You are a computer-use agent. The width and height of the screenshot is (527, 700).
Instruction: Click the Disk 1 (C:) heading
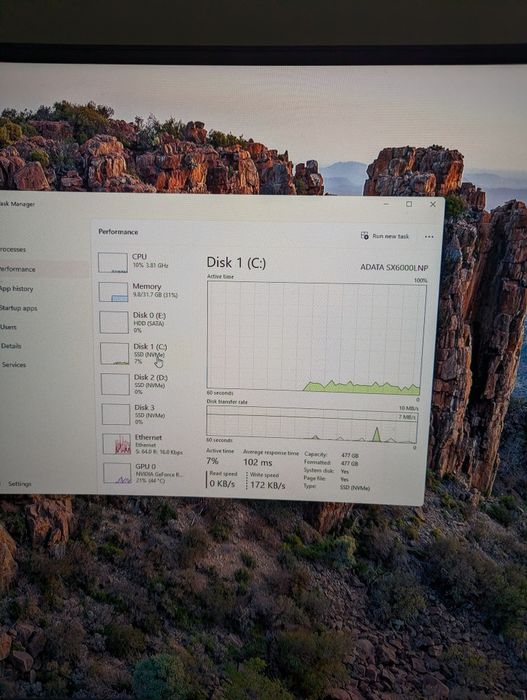pyautogui.click(x=236, y=262)
